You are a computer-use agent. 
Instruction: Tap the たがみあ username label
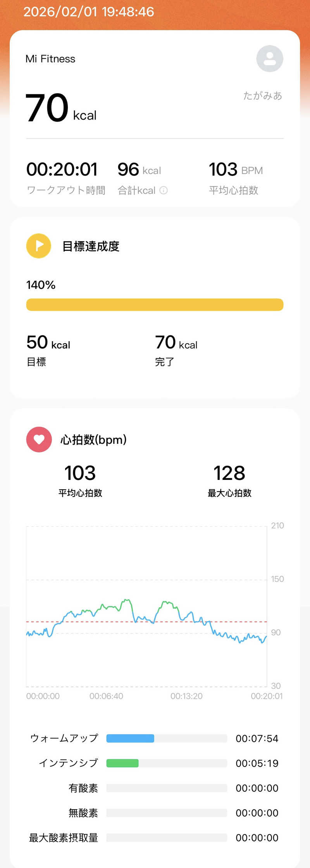coord(262,96)
